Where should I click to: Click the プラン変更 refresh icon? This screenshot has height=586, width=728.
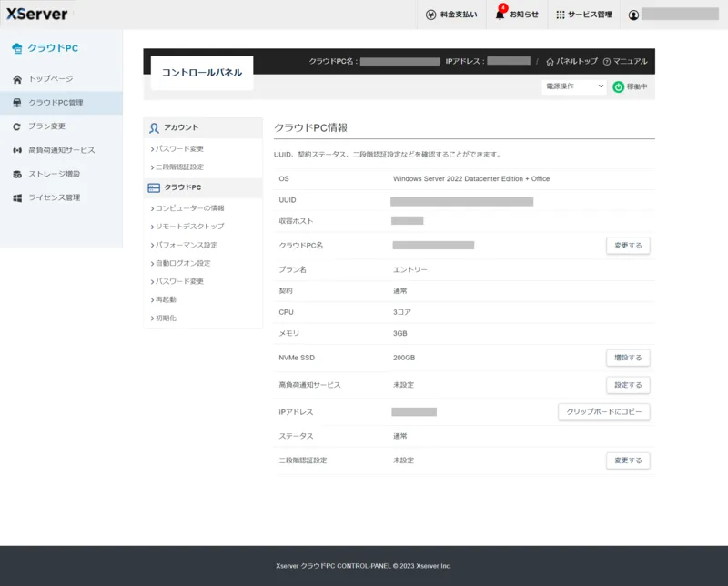pyautogui.click(x=17, y=126)
